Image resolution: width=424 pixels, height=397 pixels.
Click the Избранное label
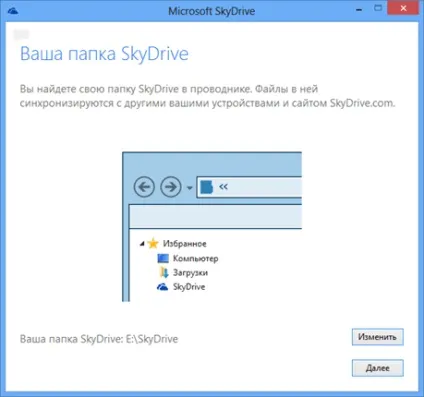185,244
